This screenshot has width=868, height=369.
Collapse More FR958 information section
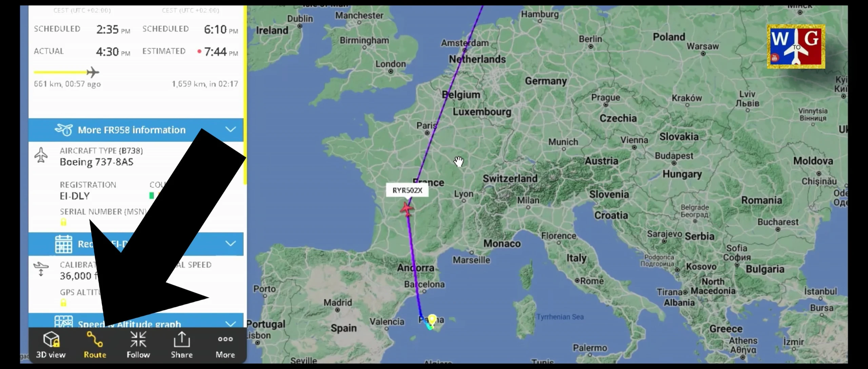(x=231, y=130)
